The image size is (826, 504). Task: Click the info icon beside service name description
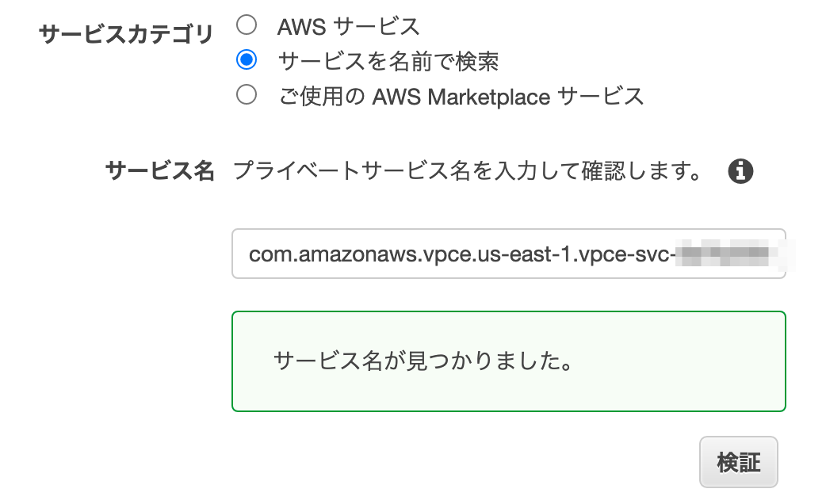[740, 171]
